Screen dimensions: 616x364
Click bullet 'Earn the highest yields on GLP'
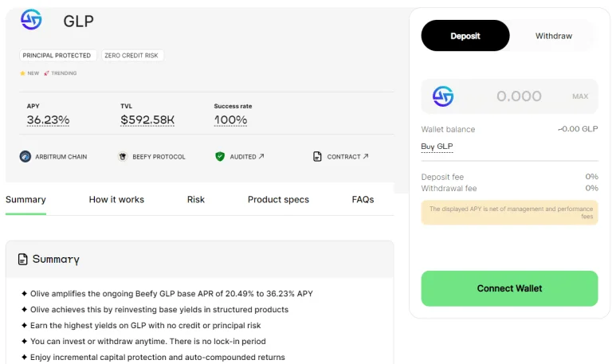145,326
